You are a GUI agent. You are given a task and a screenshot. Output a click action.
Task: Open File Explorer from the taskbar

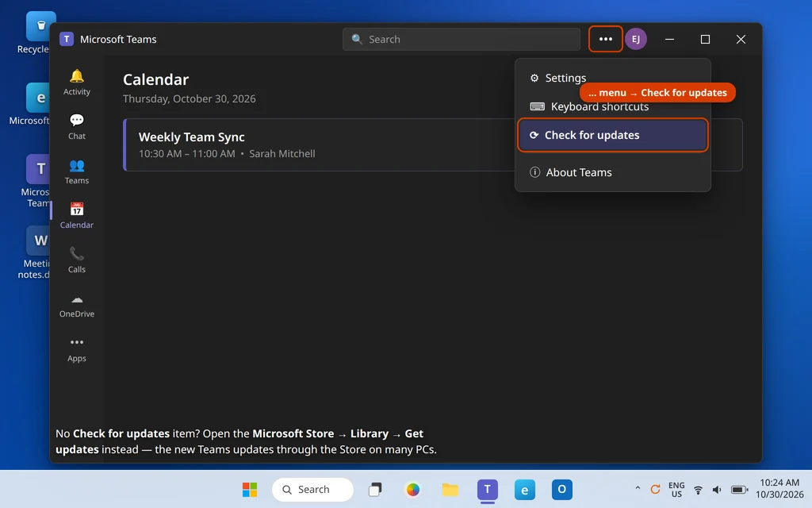pos(450,489)
